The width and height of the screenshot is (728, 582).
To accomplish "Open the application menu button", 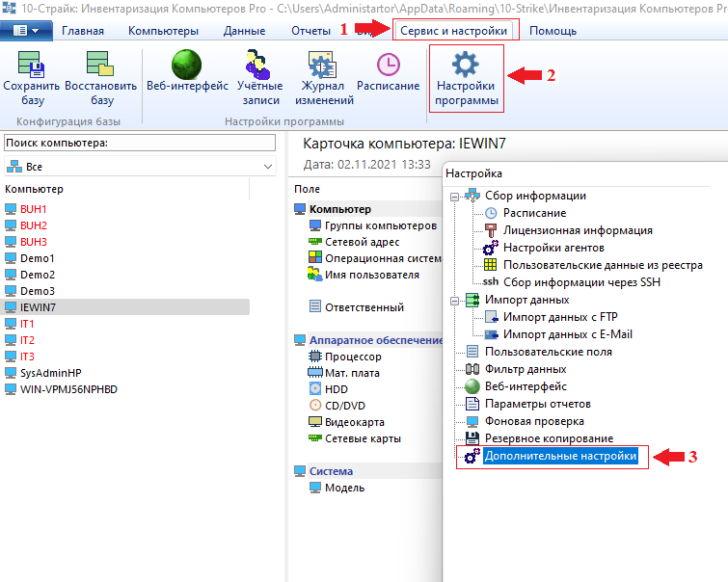I will click(26, 31).
